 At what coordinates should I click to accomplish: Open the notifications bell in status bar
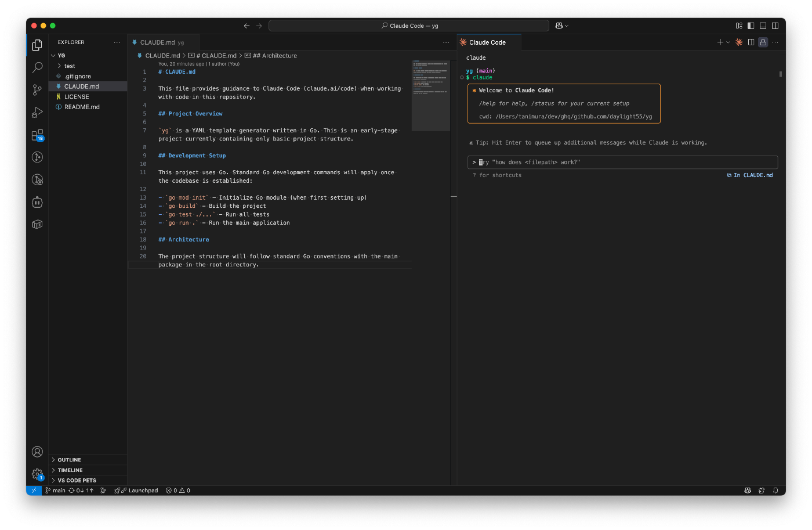775,491
